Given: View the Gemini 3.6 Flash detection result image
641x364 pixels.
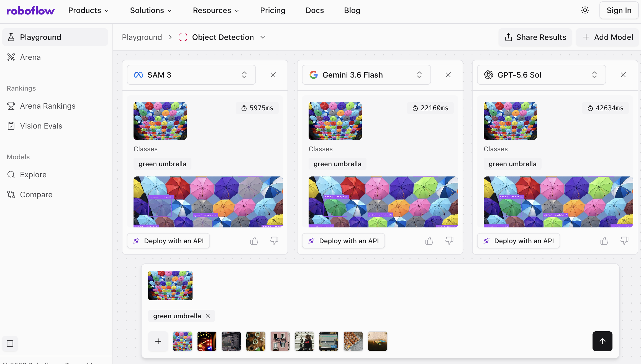Looking at the screenshot, I should click(383, 202).
